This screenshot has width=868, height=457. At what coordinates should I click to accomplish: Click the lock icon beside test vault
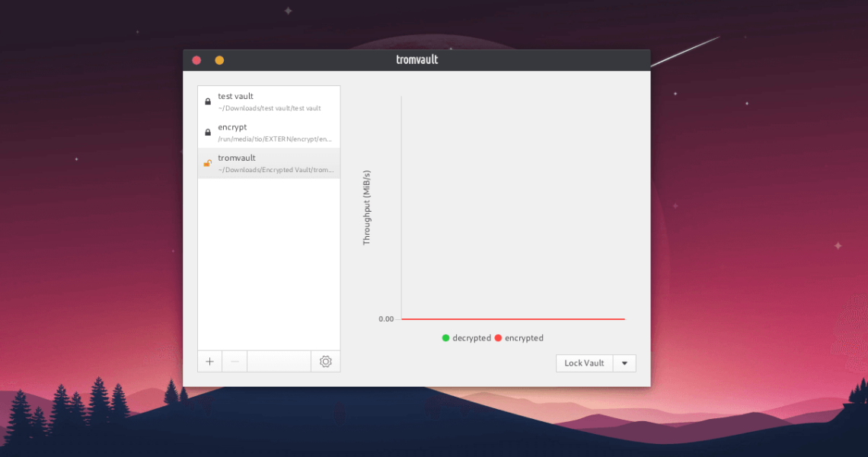click(x=208, y=101)
